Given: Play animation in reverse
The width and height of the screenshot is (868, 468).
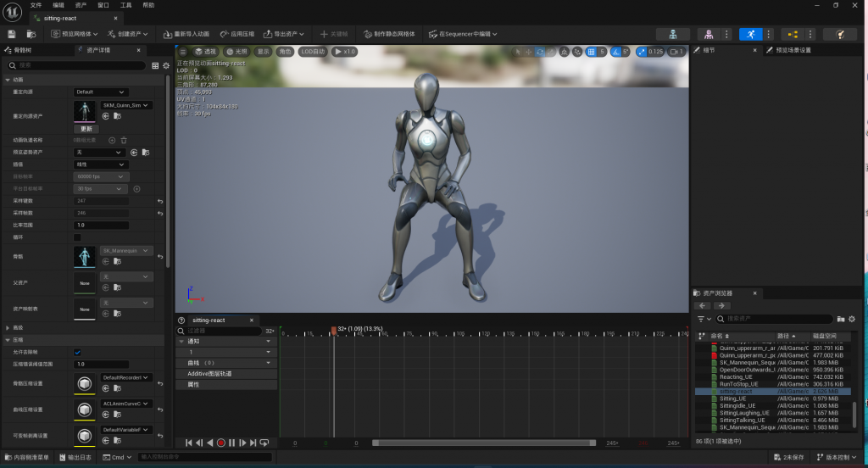Looking at the screenshot, I should point(210,443).
